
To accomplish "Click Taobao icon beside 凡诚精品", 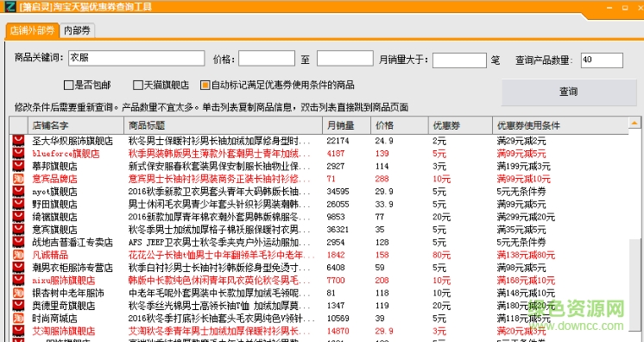I will click(18, 256).
